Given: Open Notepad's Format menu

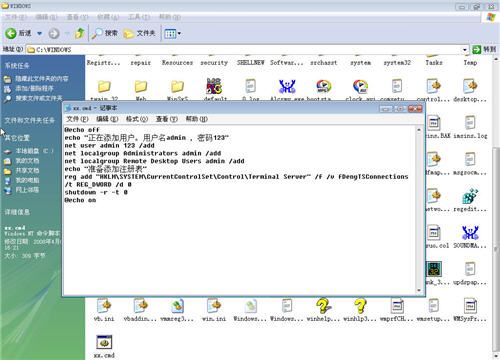Looking at the screenshot, I should [137, 119].
